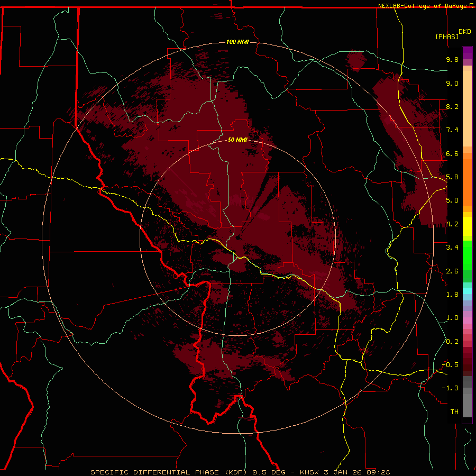Click the 5.8 value on the color scale

tap(452, 177)
